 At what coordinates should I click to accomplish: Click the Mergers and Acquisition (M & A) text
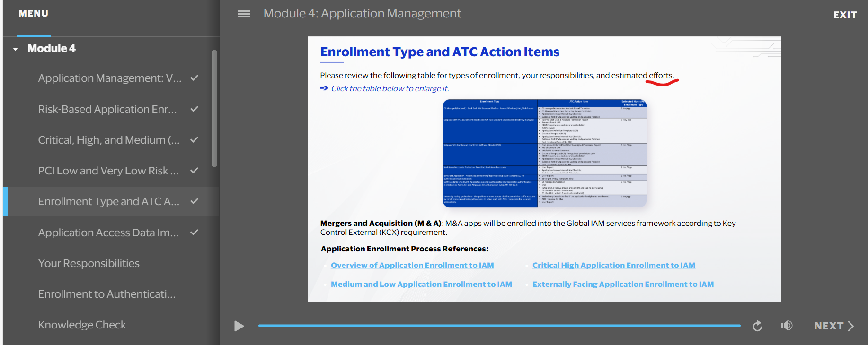[381, 223]
